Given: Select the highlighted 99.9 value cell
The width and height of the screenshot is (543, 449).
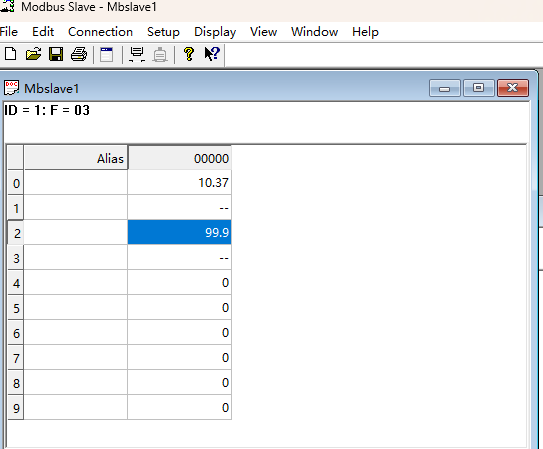Looking at the screenshot, I should click(x=179, y=232).
